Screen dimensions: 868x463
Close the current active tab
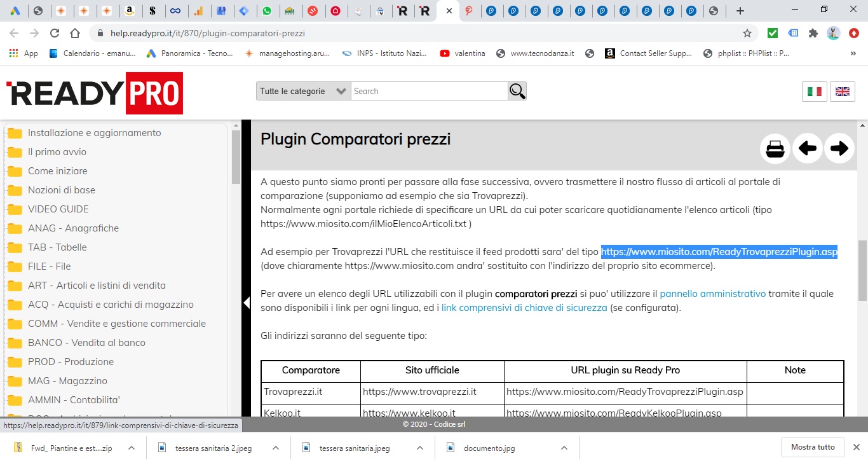(449, 11)
